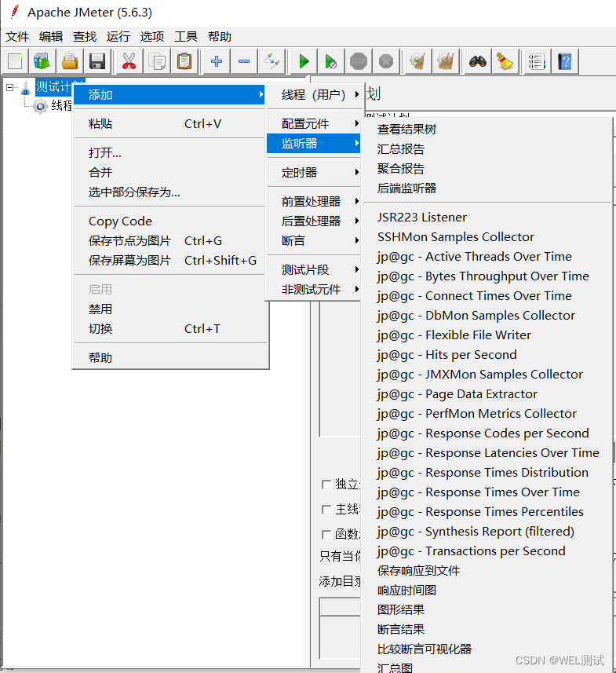The image size is (616, 673).
Task: Add the 查看结果树 listener
Action: (487, 130)
